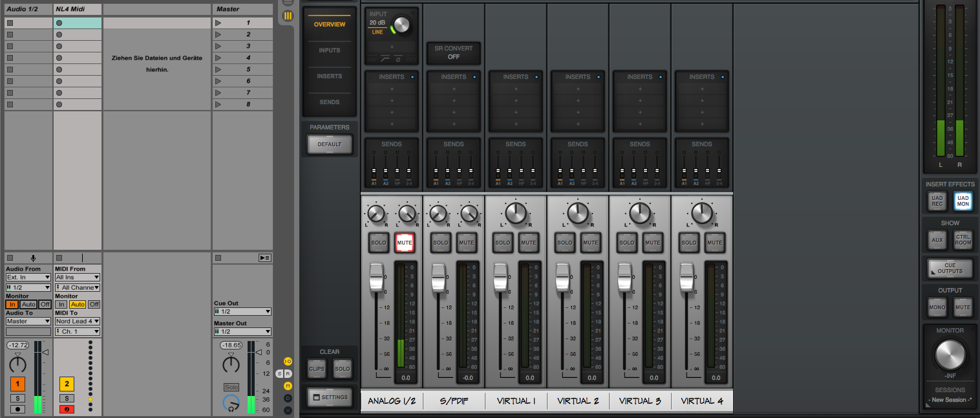Set NL4 Midi monitor to Off
980x418 pixels.
click(x=94, y=304)
